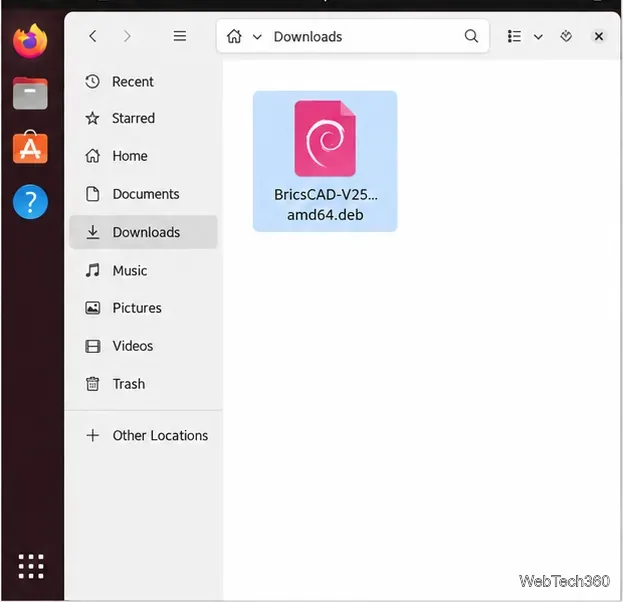This screenshot has width=623, height=602.
Task: Switch to list view icon
Action: click(x=514, y=36)
